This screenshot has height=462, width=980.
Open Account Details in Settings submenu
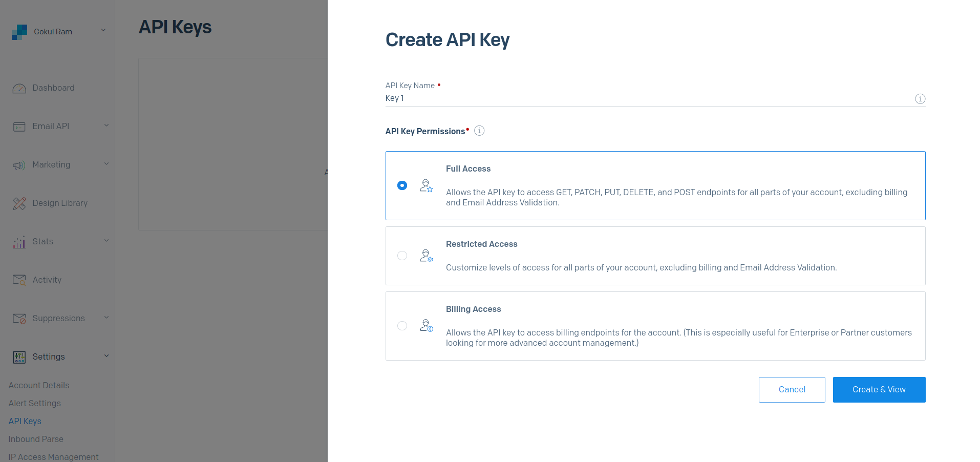(x=39, y=385)
